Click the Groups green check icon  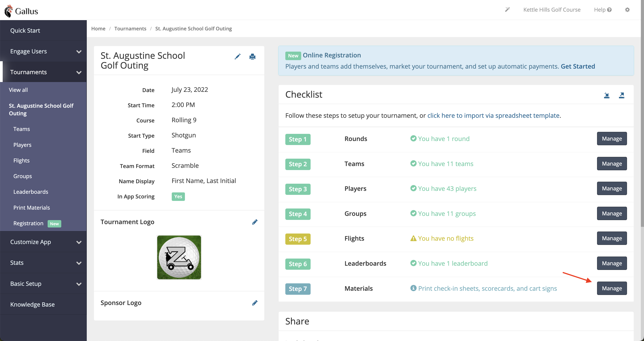pos(413,213)
